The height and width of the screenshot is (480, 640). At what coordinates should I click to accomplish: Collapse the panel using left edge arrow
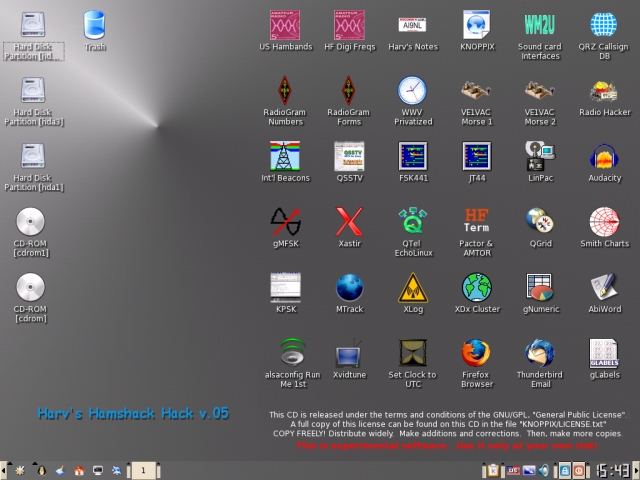tap(3, 471)
